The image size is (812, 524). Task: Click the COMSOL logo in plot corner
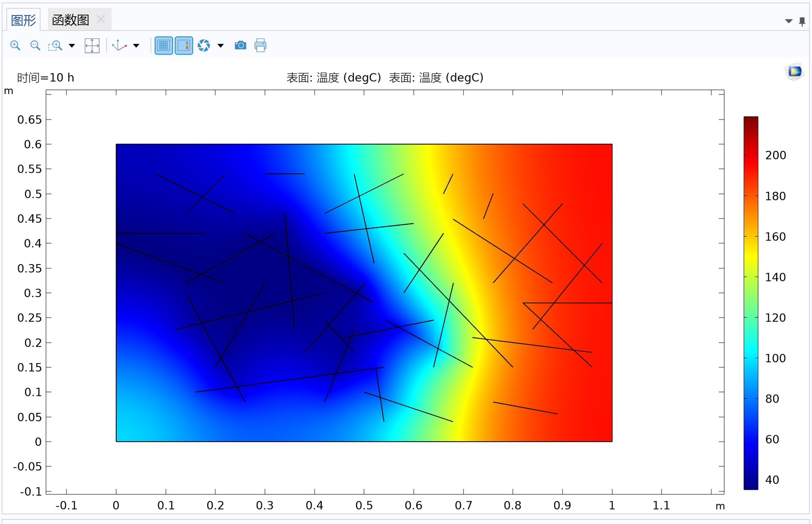pyautogui.click(x=795, y=71)
